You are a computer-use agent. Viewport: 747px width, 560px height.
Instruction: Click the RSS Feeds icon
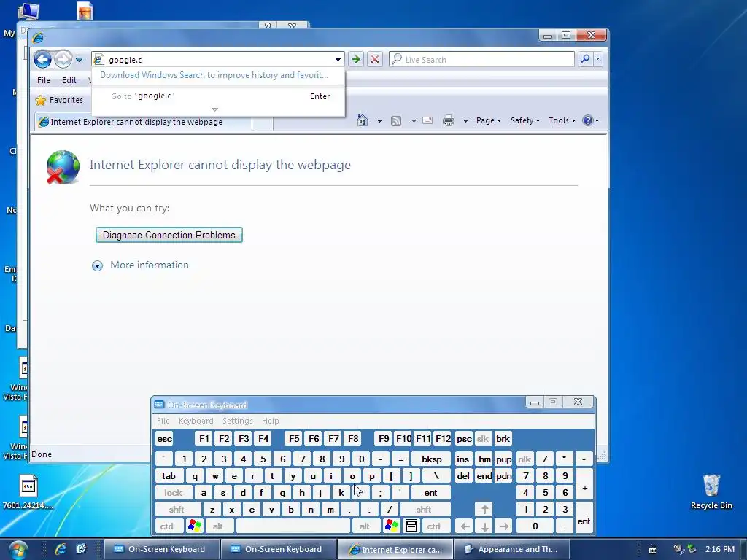396,121
